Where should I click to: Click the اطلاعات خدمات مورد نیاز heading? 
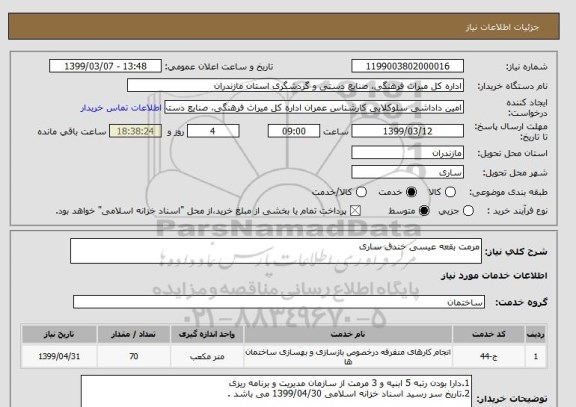pyautogui.click(x=494, y=276)
